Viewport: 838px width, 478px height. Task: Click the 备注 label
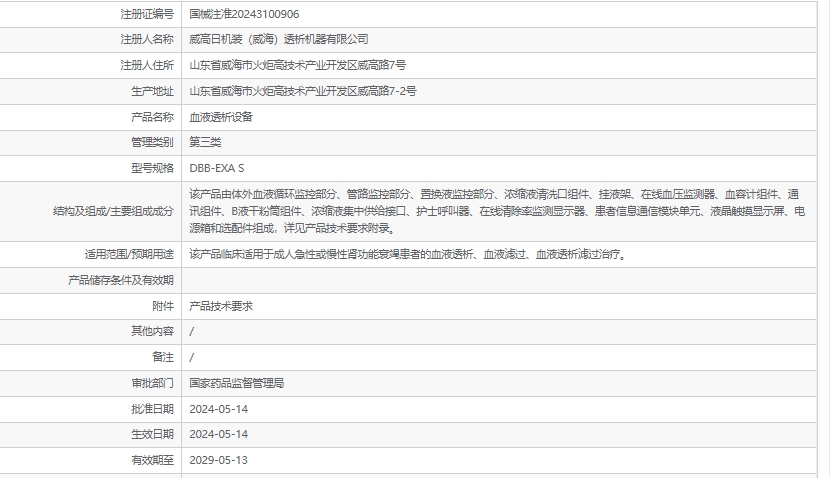pos(163,357)
